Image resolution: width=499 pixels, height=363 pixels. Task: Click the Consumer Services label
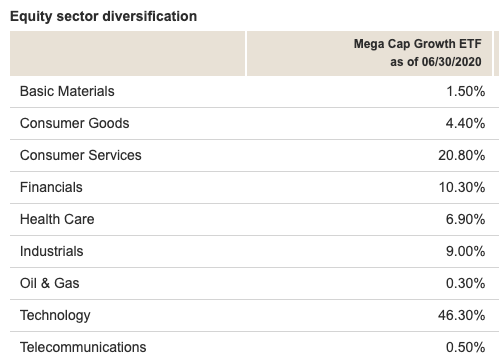(x=81, y=155)
